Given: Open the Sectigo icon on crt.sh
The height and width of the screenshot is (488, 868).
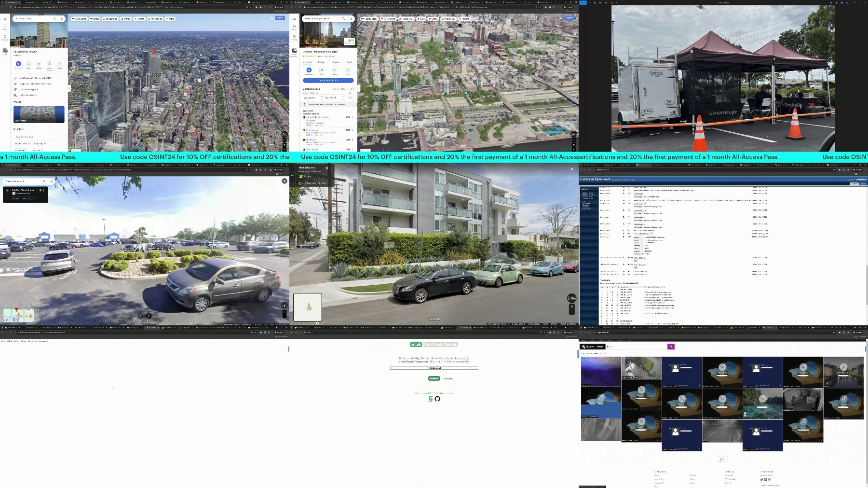Looking at the screenshot, I should 431,399.
